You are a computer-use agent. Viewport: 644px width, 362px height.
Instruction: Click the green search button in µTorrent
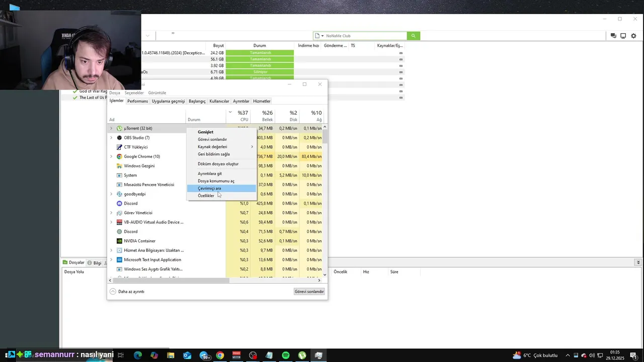pos(414,36)
